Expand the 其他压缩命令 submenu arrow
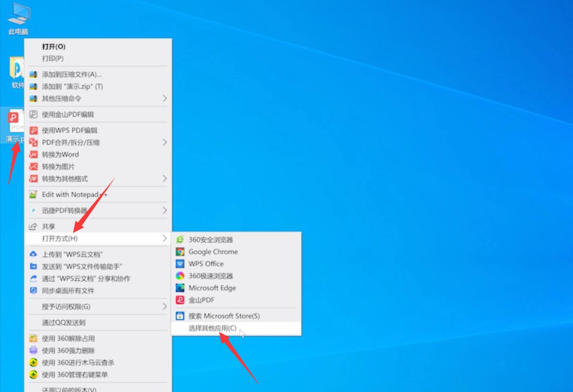Image resolution: width=573 pixels, height=392 pixels. [x=164, y=98]
